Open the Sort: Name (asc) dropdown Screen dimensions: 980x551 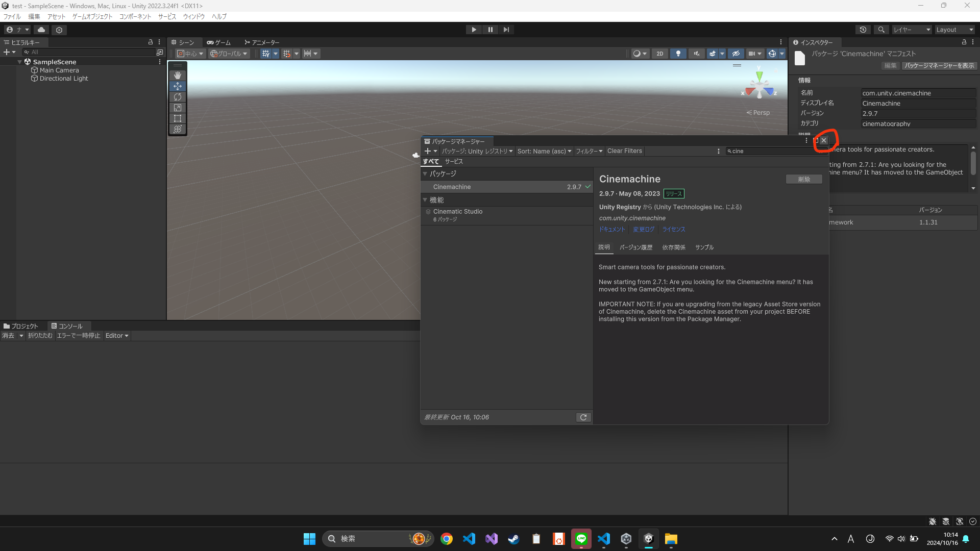[x=544, y=151]
